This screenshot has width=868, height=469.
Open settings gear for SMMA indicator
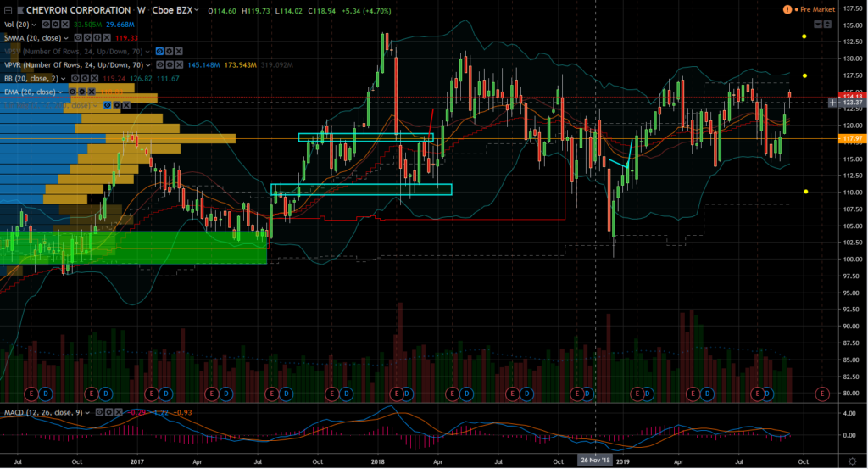pyautogui.click(x=87, y=37)
